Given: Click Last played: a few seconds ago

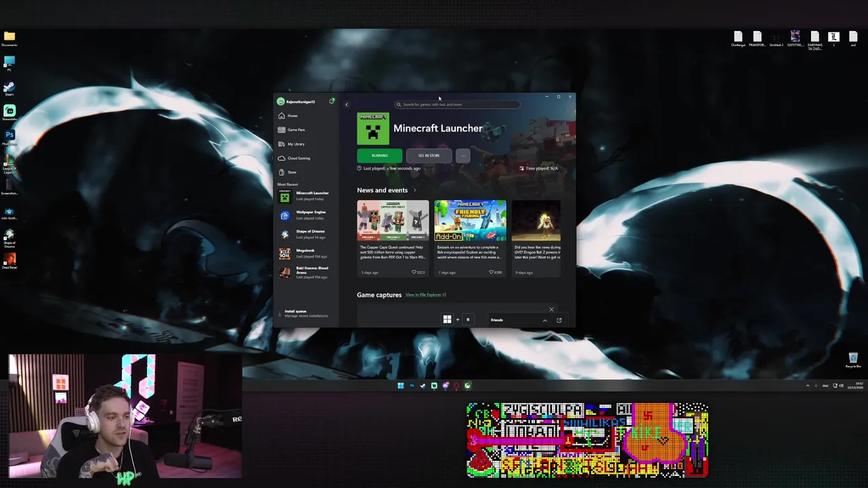Looking at the screenshot, I should point(389,168).
